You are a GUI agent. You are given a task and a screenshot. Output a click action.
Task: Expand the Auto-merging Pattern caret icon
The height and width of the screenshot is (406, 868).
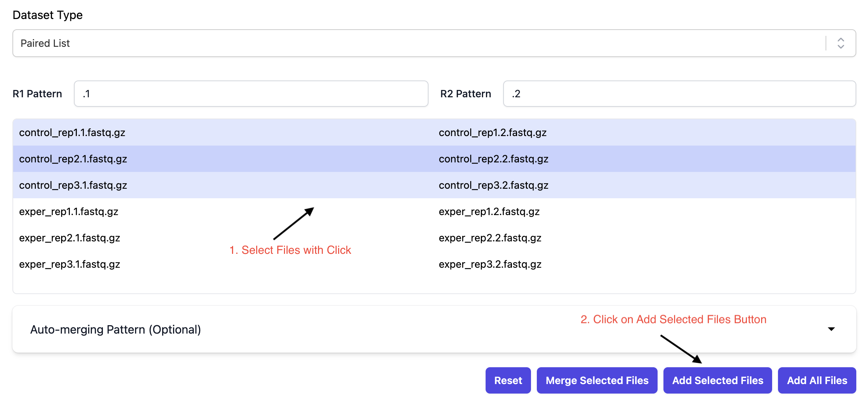point(831,329)
